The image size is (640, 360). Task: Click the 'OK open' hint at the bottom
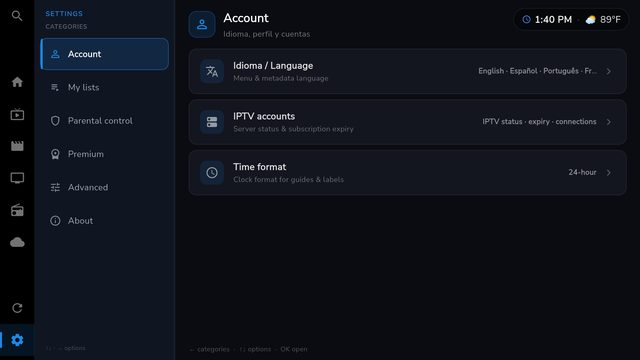[x=294, y=349]
